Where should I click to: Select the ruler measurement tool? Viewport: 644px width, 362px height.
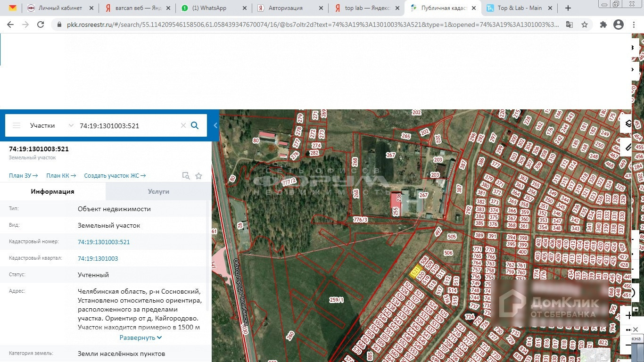click(628, 147)
